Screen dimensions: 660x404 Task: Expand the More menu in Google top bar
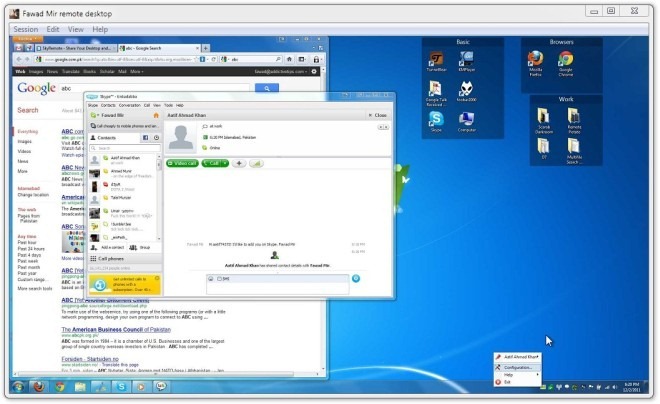point(136,72)
